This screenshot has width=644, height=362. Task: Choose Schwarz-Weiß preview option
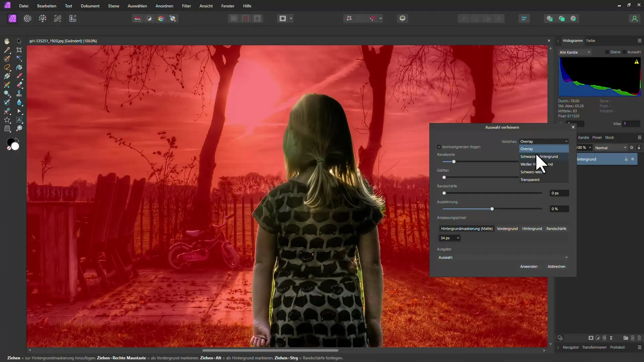544,172
